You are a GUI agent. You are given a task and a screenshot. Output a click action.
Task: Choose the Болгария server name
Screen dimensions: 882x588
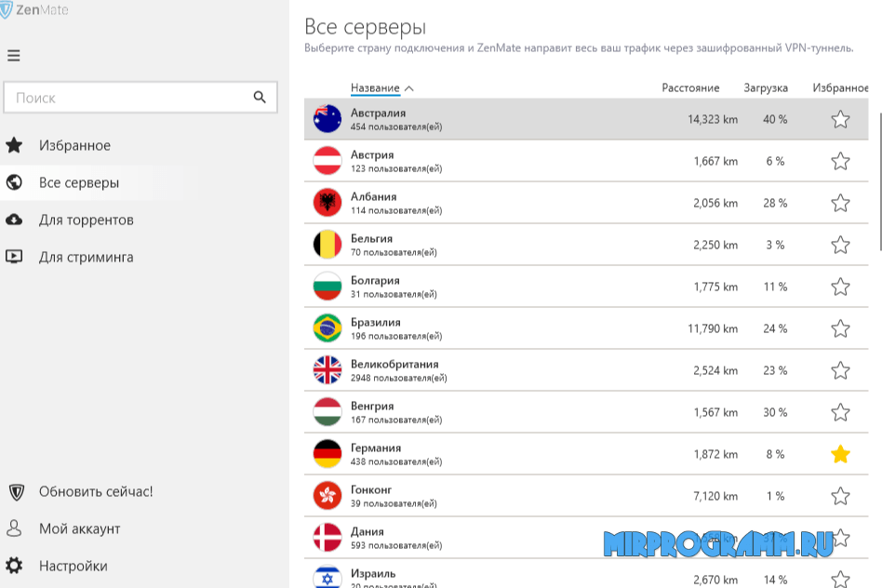click(x=375, y=280)
